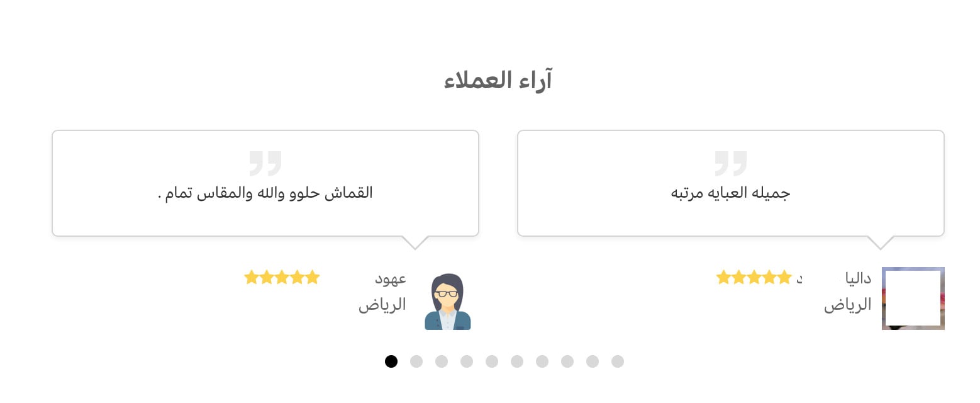Click the star rating beside عهود
980x403 pixels.
[x=282, y=277]
